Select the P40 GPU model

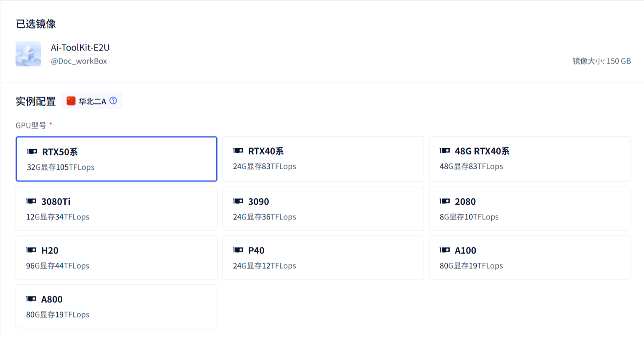click(323, 257)
